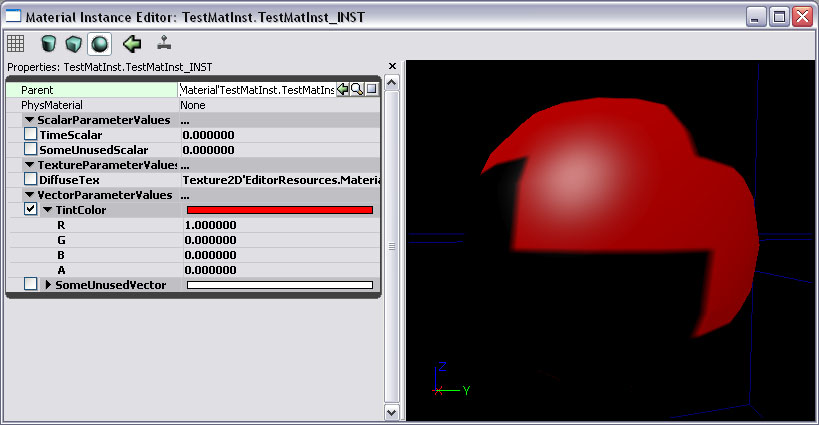Enable the SomeUnusedScalar parameter checkbox
This screenshot has height=425, width=819.
pos(30,149)
